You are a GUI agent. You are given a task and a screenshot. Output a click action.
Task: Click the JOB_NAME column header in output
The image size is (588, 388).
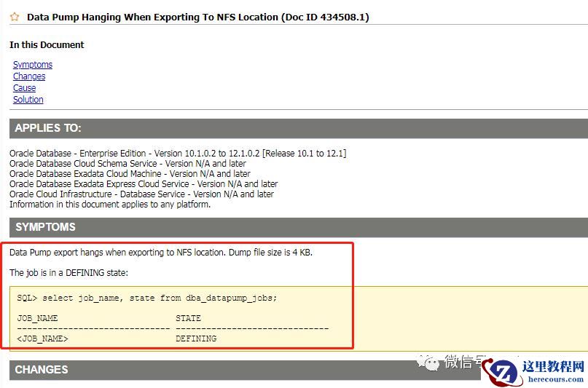[x=37, y=318]
